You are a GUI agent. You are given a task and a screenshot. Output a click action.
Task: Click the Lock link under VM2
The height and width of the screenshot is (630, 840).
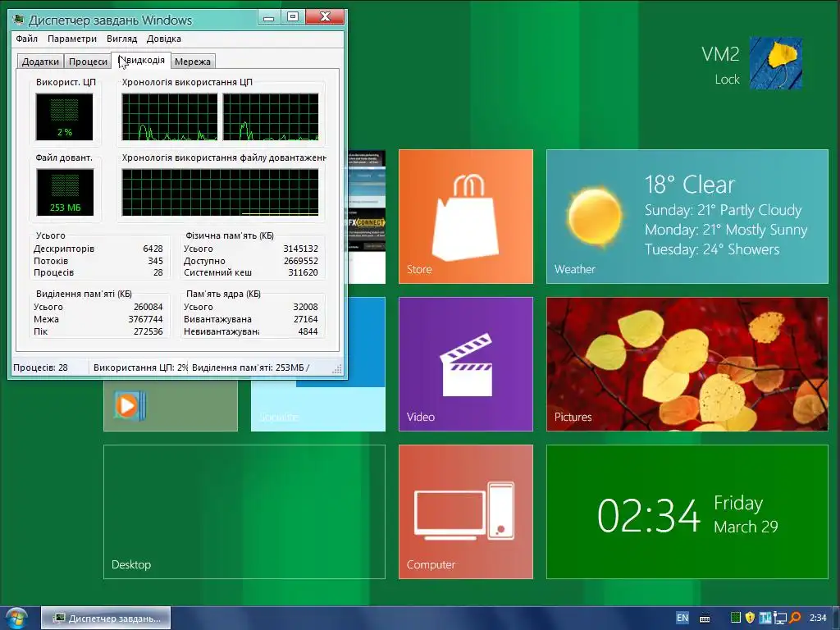coord(727,80)
